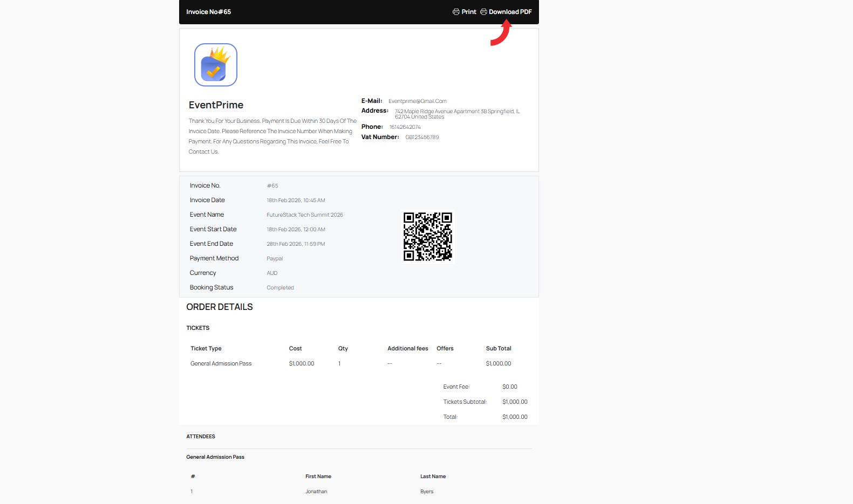Click the Paypal payment method value
853x504 pixels.
point(275,259)
